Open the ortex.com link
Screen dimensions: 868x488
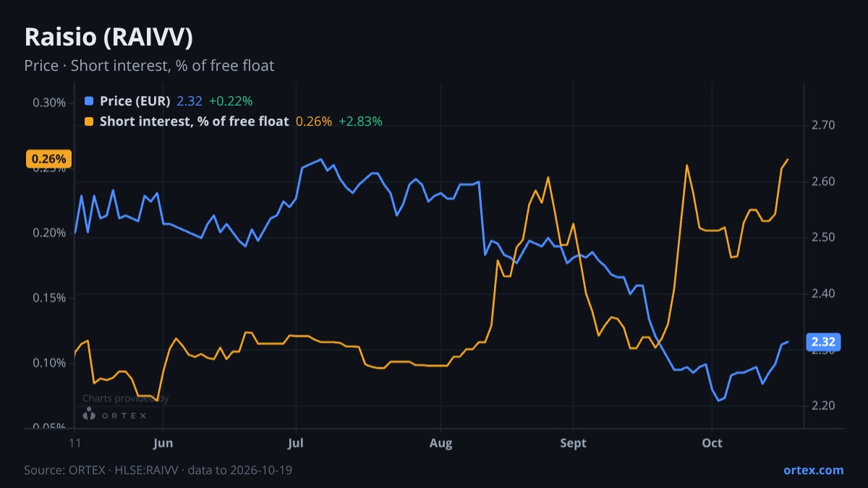coord(813,470)
